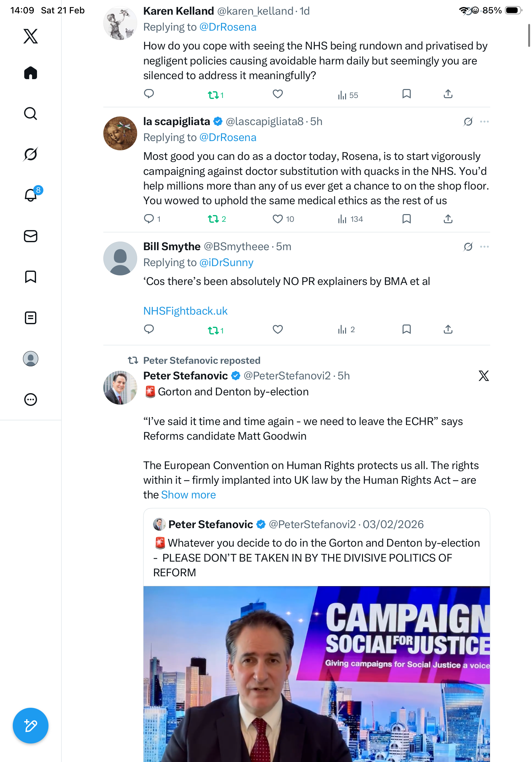Open more options on la scapigliata's post
The height and width of the screenshot is (762, 532).
pos(484,122)
